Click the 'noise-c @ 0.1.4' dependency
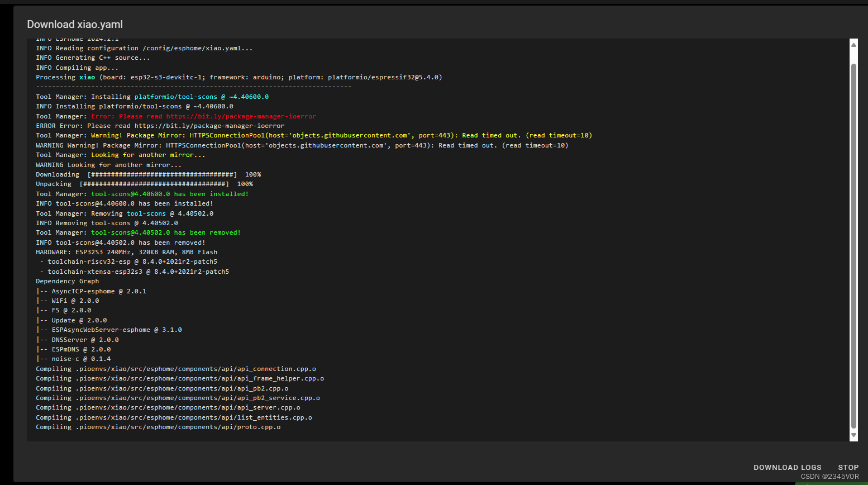This screenshot has height=485, width=868. click(x=74, y=359)
